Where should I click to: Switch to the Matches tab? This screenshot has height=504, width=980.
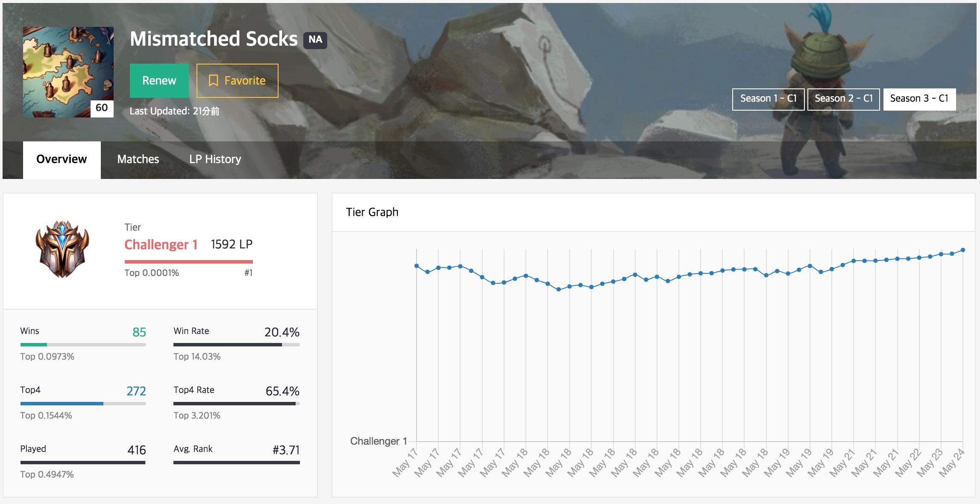tap(138, 159)
